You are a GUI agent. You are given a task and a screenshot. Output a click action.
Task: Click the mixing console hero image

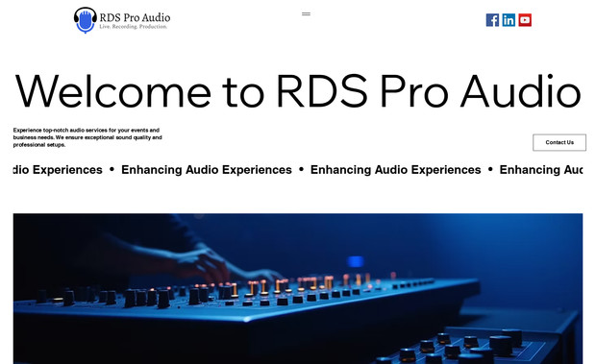pos(298,288)
